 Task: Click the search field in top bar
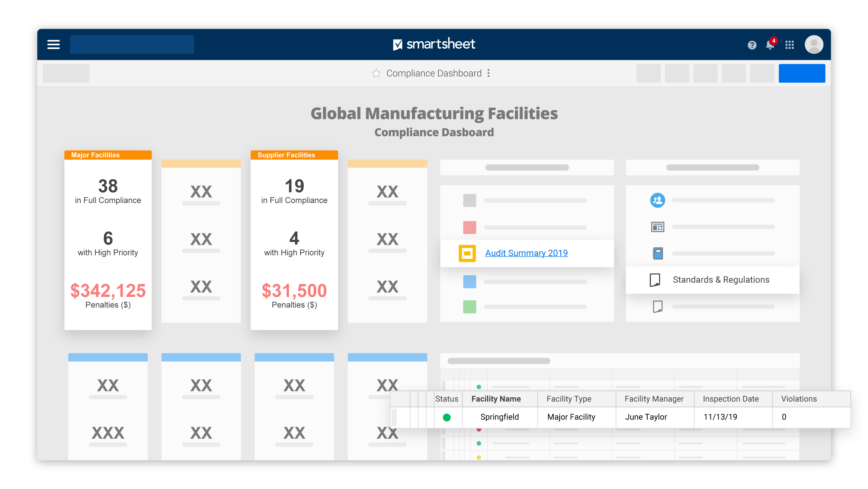(132, 44)
